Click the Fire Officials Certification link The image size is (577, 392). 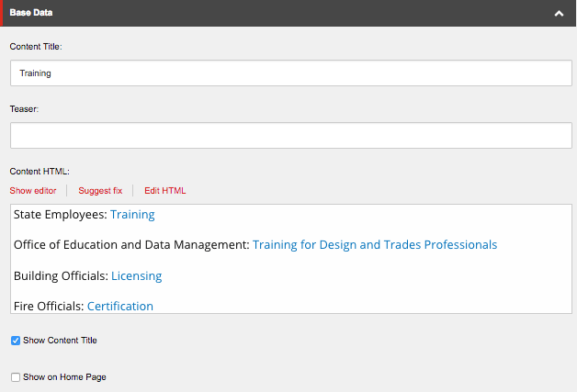point(119,306)
